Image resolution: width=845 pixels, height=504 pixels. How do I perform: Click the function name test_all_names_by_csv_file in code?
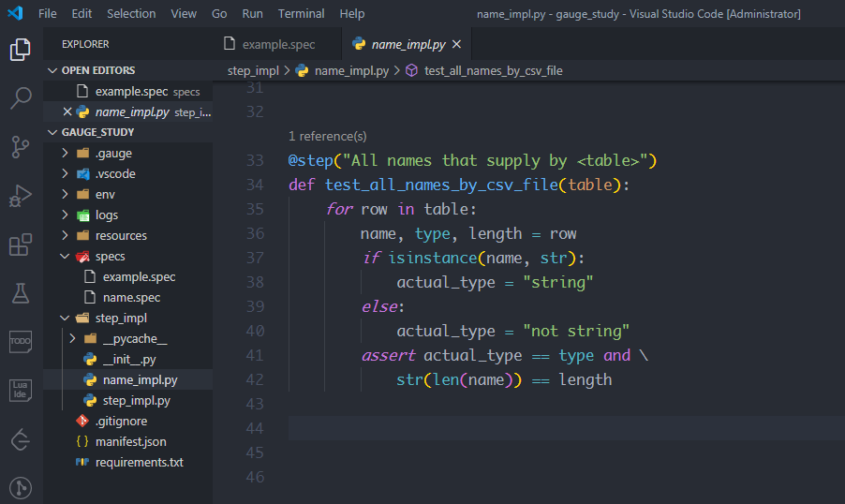[441, 185]
